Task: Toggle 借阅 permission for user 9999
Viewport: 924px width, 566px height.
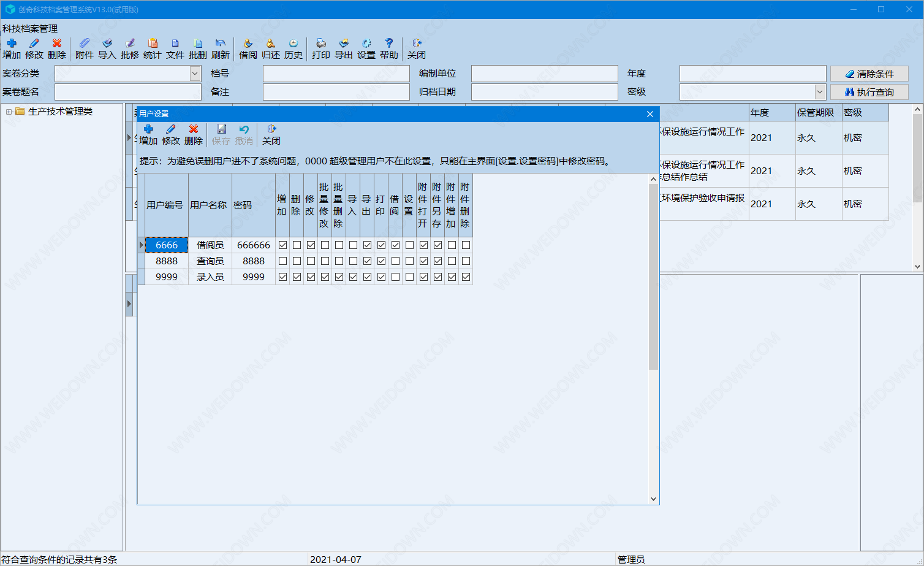Action: (395, 277)
